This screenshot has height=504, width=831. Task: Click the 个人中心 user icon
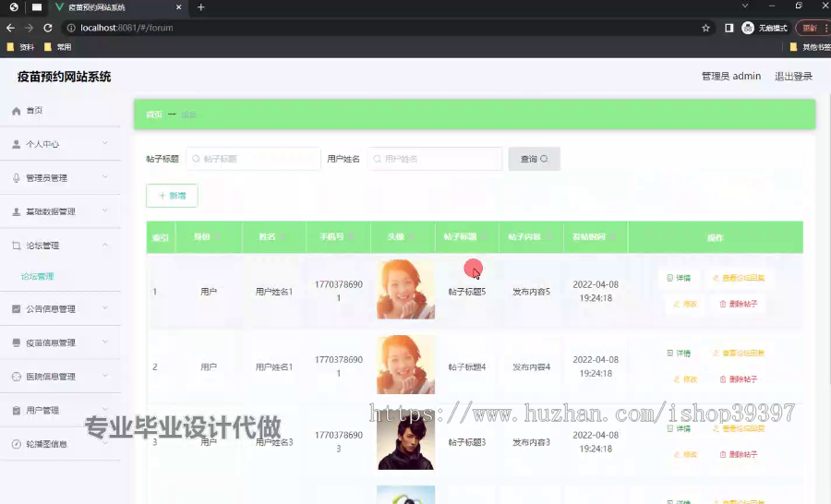16,144
